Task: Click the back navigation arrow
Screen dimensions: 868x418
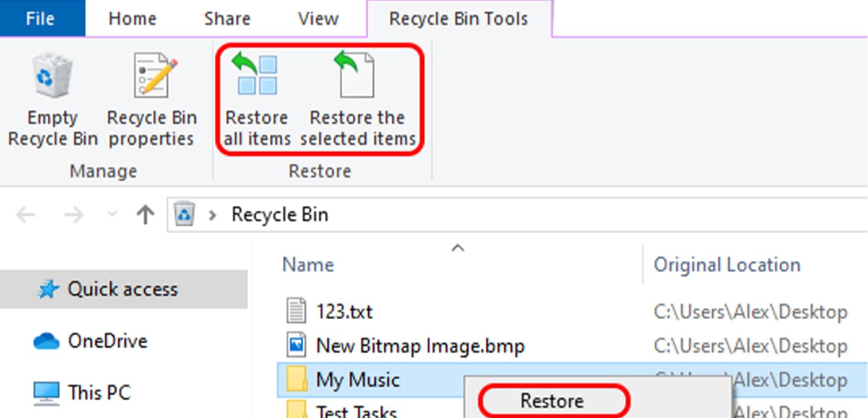Action: [25, 214]
